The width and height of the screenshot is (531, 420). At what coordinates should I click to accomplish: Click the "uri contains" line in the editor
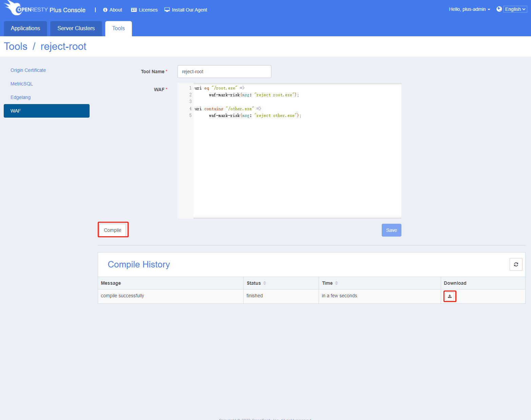pyautogui.click(x=228, y=109)
